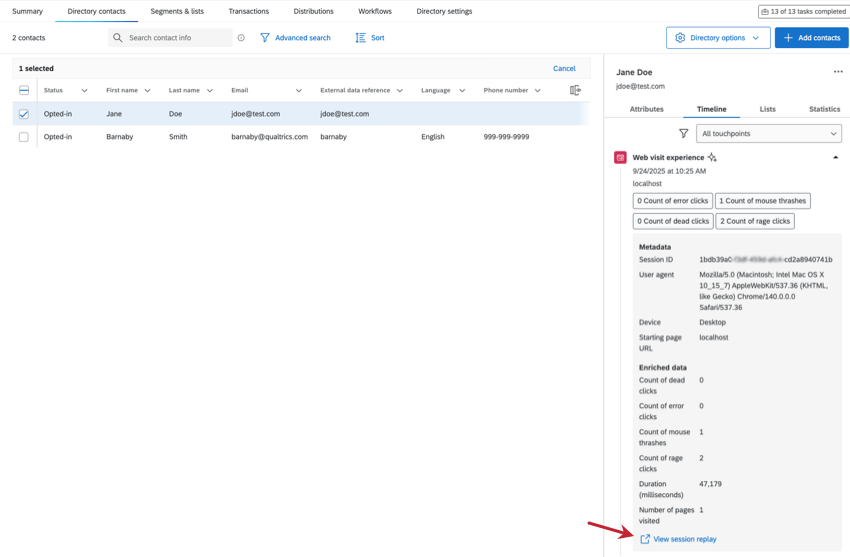850x557 pixels.
Task: Open the Last name column dropdown arrow
Action: [x=210, y=90]
